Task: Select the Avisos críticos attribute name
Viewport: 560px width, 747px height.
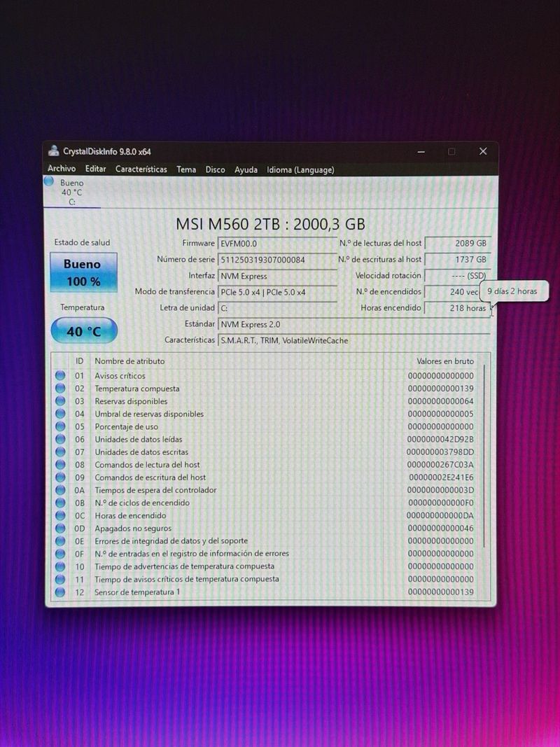Action: click(120, 376)
